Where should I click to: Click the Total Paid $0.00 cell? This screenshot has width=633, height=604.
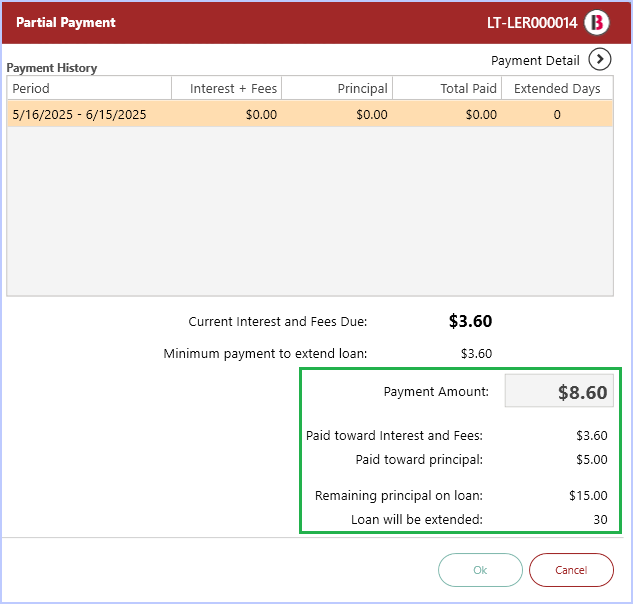(481, 115)
